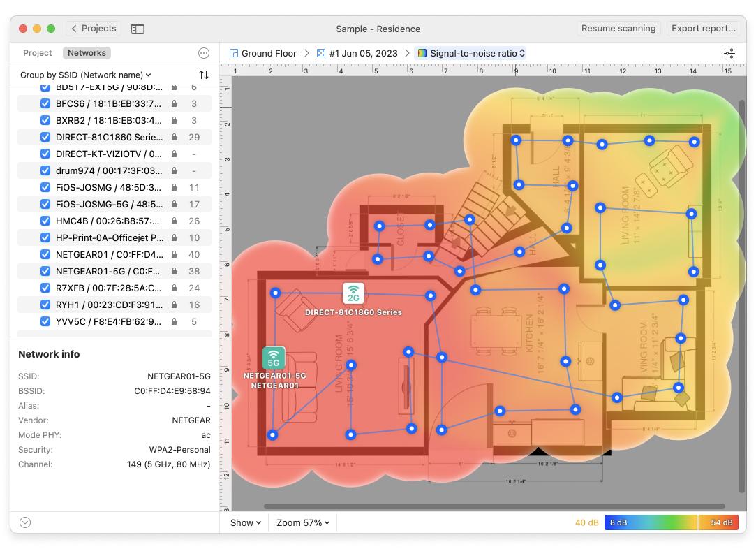Click the lock icon on the DIRECT-KT-VIZIOTV row
The height and width of the screenshot is (549, 756).
tap(174, 154)
